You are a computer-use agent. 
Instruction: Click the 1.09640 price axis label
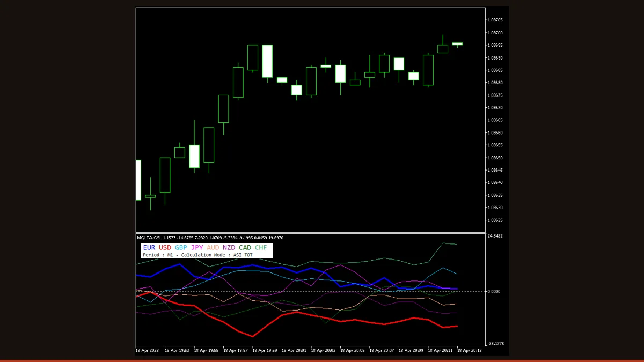[495, 182]
